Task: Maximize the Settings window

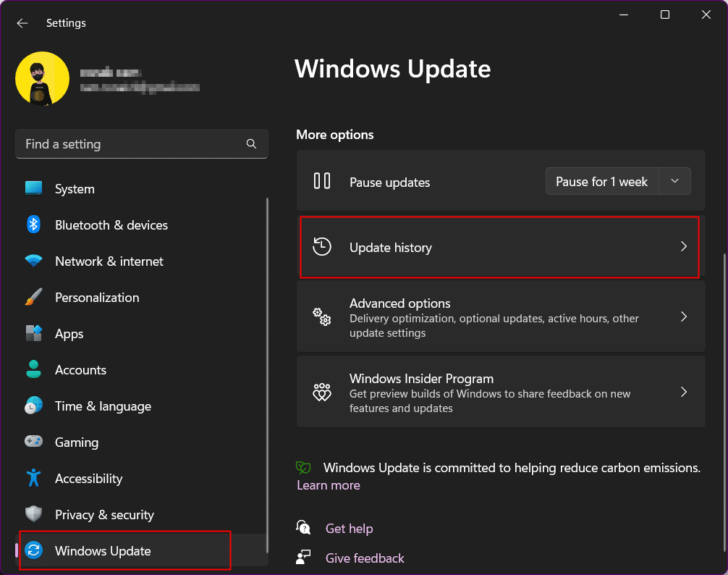Action: (665, 15)
